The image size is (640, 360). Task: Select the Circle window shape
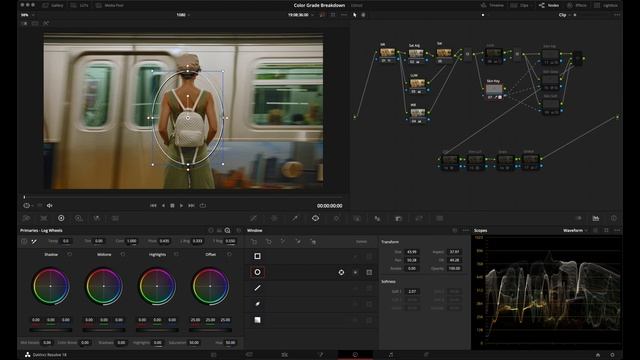257,272
